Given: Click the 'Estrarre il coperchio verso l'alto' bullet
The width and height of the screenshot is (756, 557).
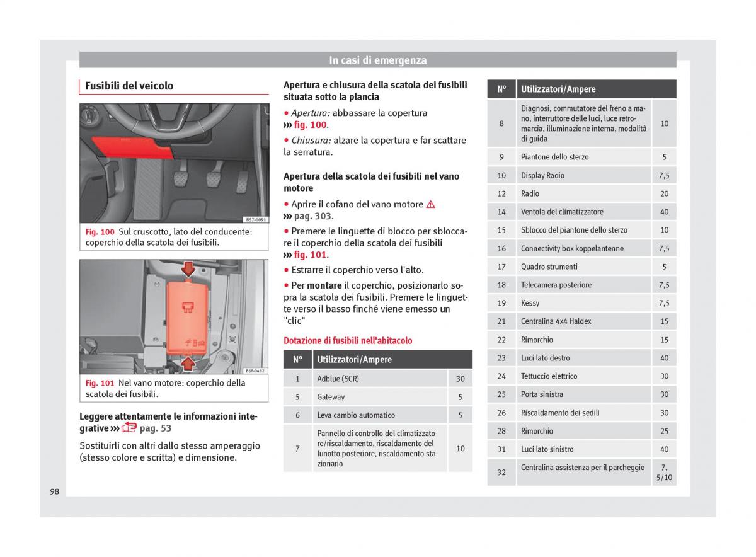Looking at the screenshot, I should tap(354, 270).
